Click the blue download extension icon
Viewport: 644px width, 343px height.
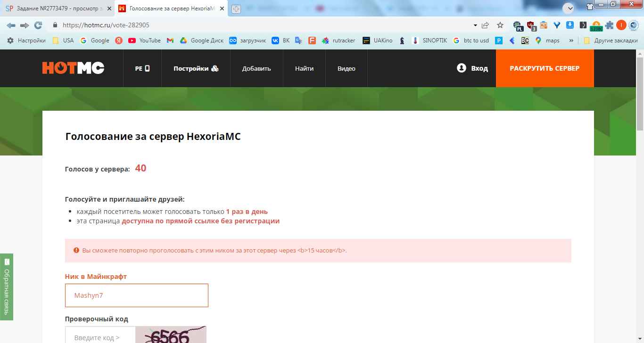pyautogui.click(x=570, y=25)
